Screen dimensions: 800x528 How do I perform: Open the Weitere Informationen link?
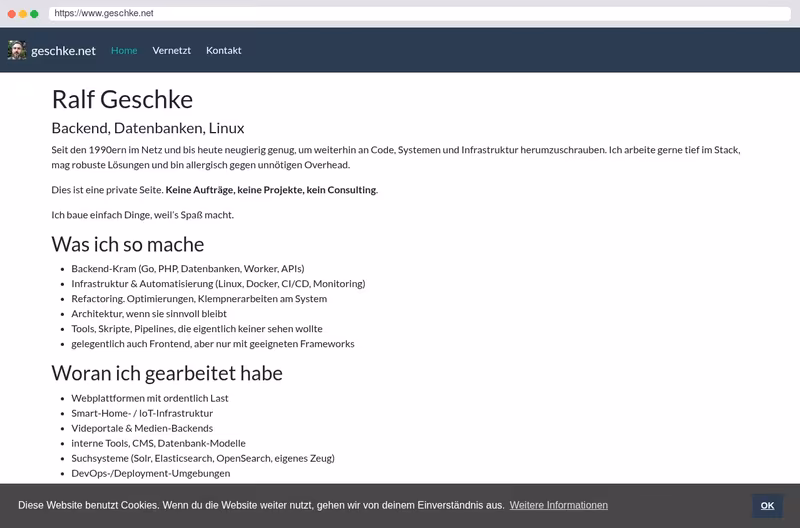click(559, 505)
